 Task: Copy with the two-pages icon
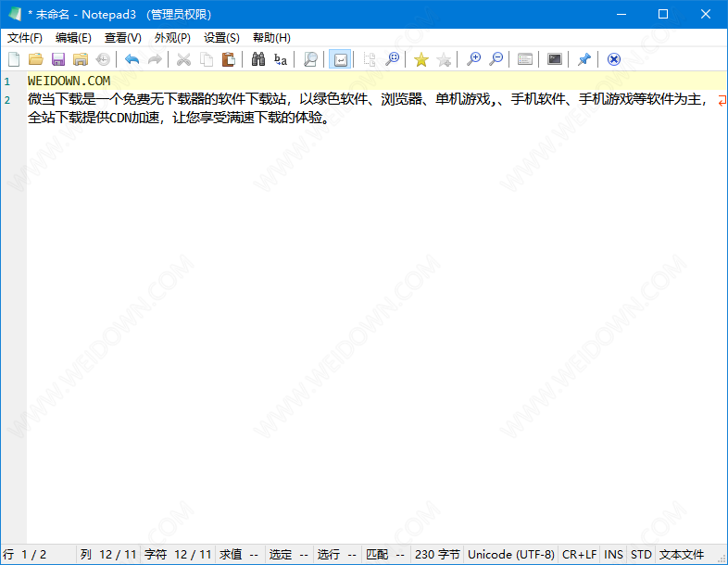click(x=207, y=59)
